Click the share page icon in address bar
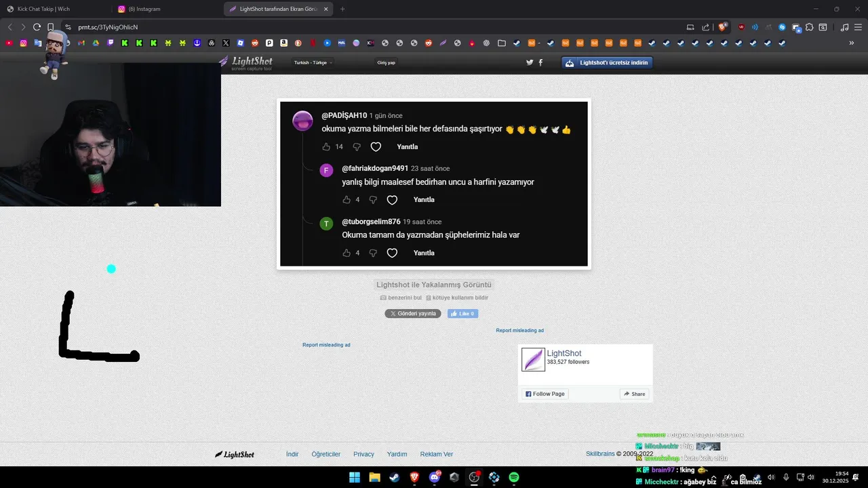Viewport: 868px width, 488px height. pyautogui.click(x=705, y=27)
